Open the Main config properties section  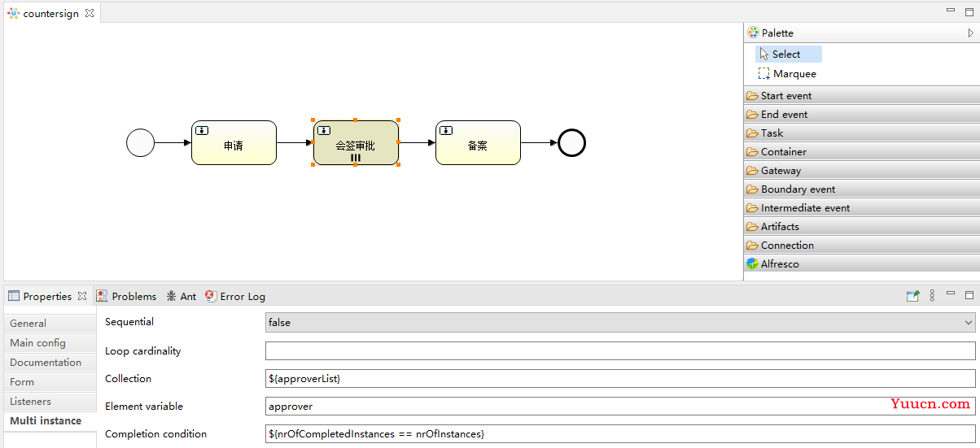click(x=50, y=342)
